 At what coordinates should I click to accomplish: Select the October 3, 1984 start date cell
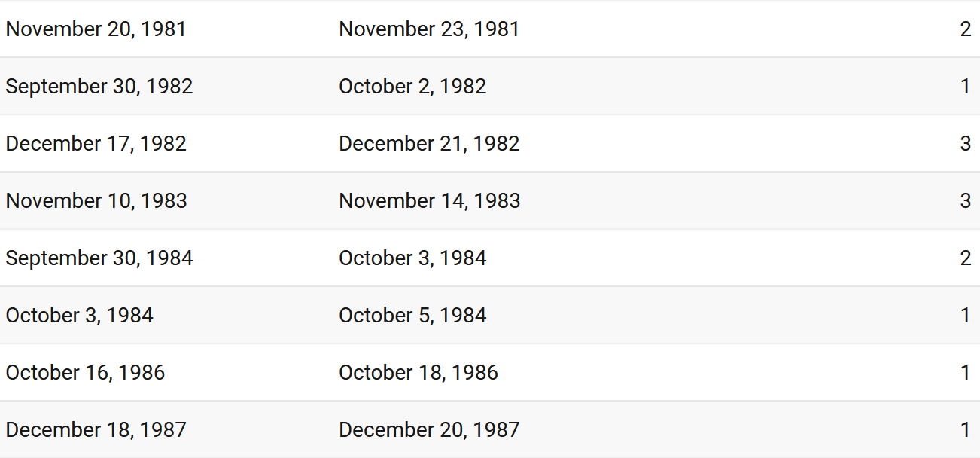click(80, 316)
